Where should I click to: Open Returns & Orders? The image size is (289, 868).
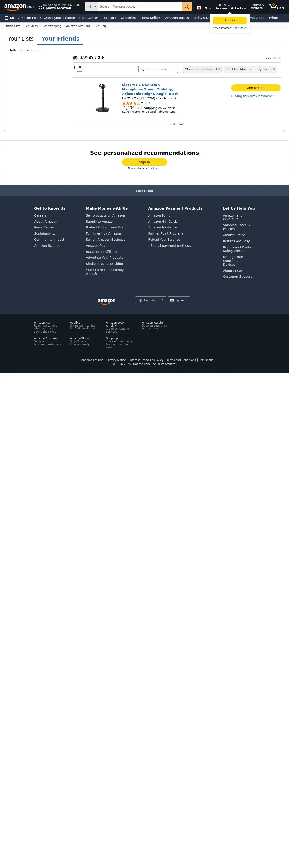tap(257, 7)
